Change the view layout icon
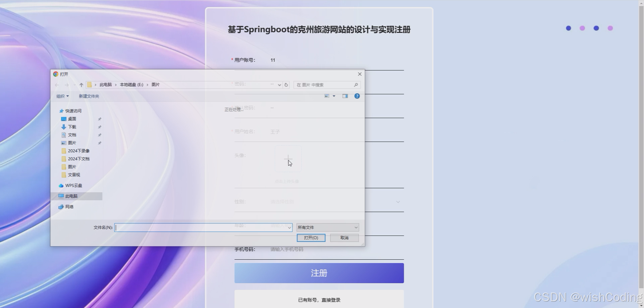This screenshot has width=644, height=308. point(327,96)
